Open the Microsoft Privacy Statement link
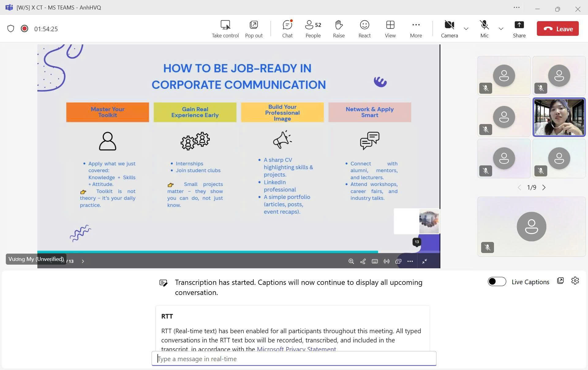Screen dimensions: 588x370 (x=296, y=349)
